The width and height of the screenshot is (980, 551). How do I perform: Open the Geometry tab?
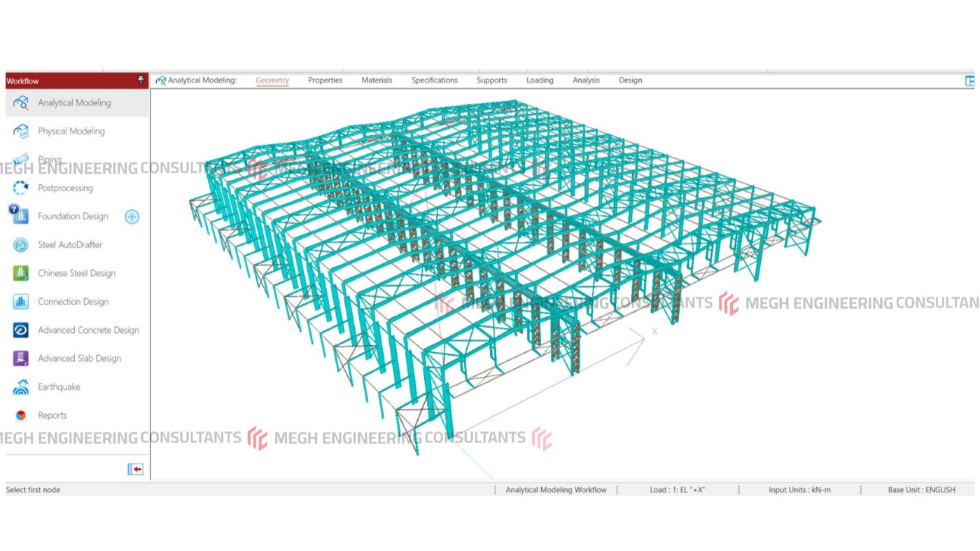(x=272, y=81)
